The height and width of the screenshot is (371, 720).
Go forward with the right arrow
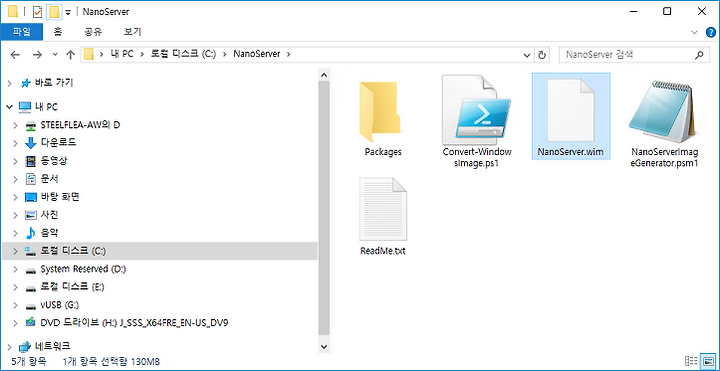point(37,55)
